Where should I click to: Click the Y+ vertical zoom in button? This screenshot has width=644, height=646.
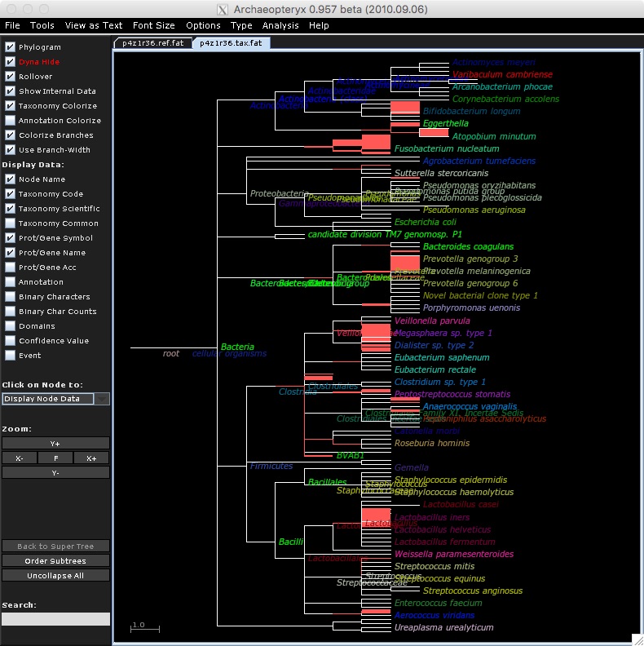(x=55, y=443)
